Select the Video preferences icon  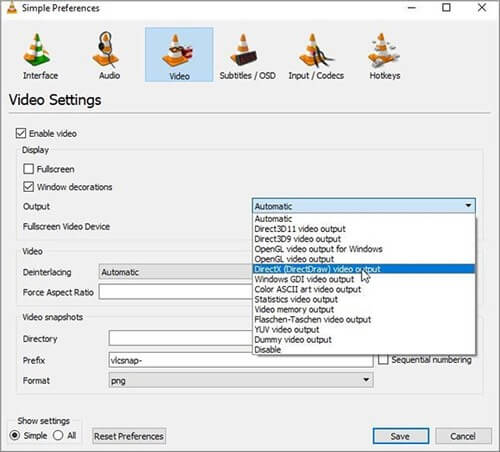(179, 55)
